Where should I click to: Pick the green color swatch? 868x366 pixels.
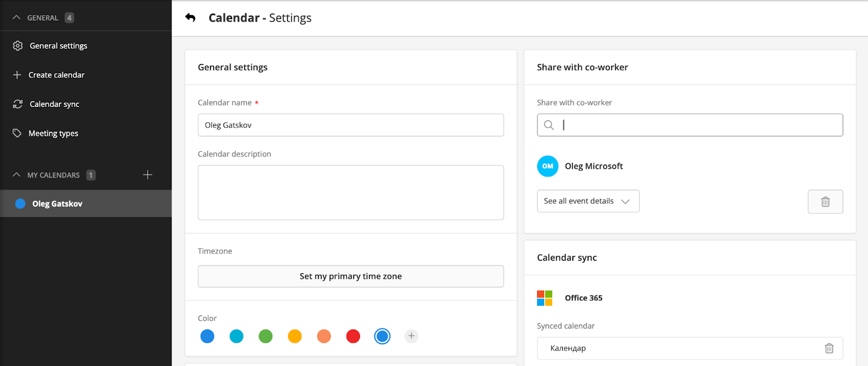(x=266, y=337)
